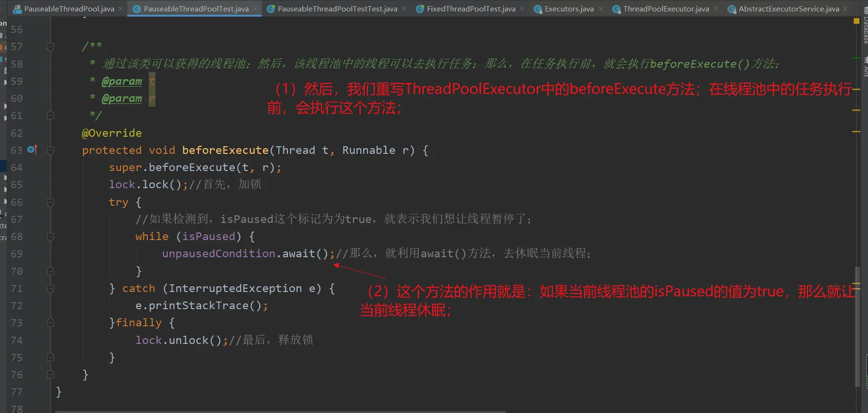Close the AbstractExecutorService.java tab
The width and height of the screenshot is (868, 413).
(846, 9)
